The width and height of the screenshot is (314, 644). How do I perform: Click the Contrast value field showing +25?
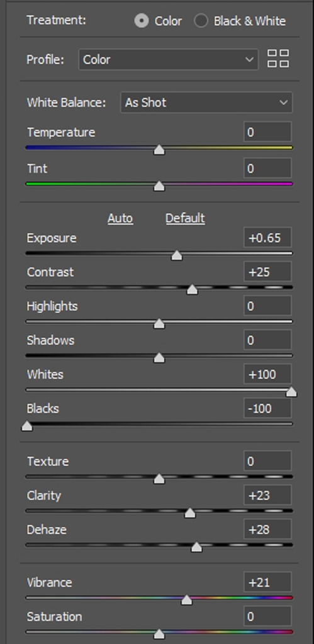267,272
